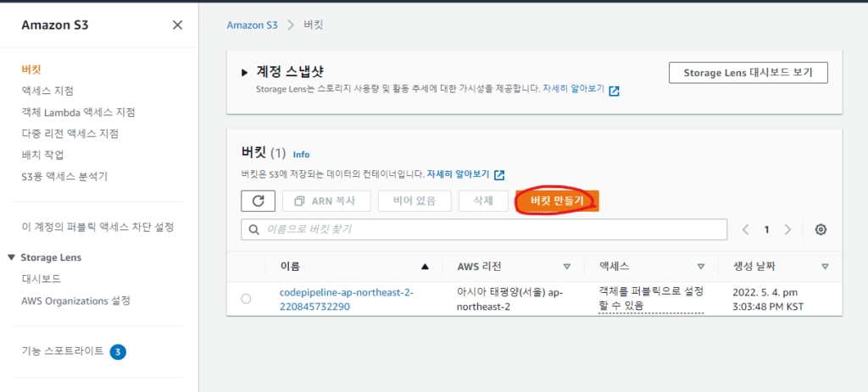Sort by 생성 날짜 column arrow
Viewport: 868px width, 392px height.
[825, 267]
